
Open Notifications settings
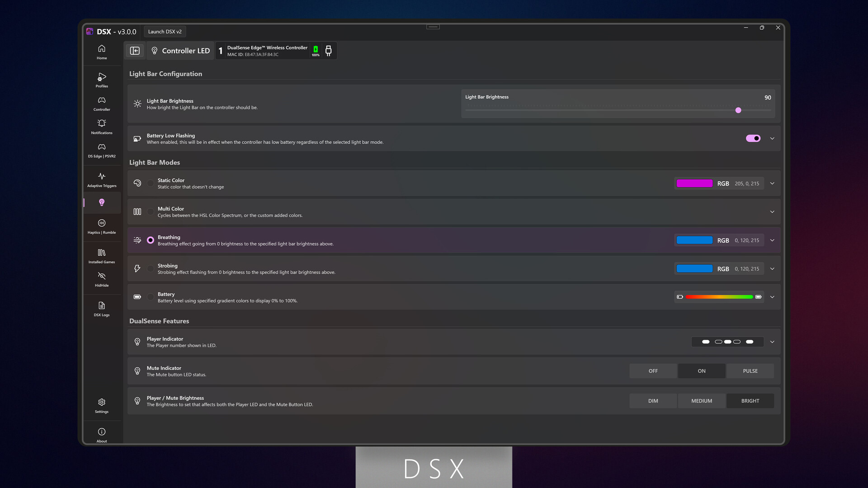[101, 127]
